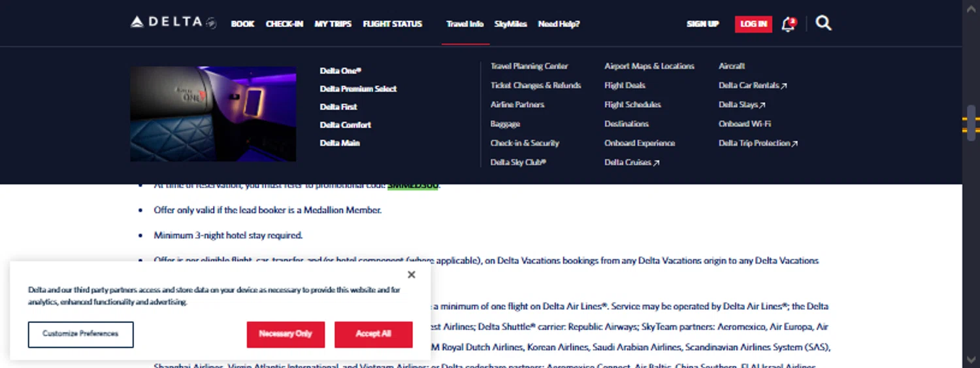Image resolution: width=980 pixels, height=368 pixels.
Task: Choose Necessary Only cookies
Action: pyautogui.click(x=286, y=334)
